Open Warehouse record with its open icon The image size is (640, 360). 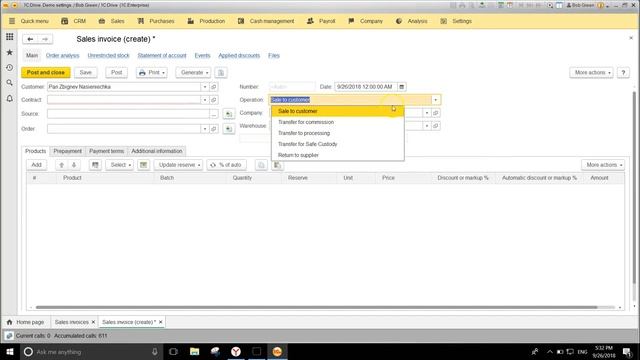(x=436, y=126)
